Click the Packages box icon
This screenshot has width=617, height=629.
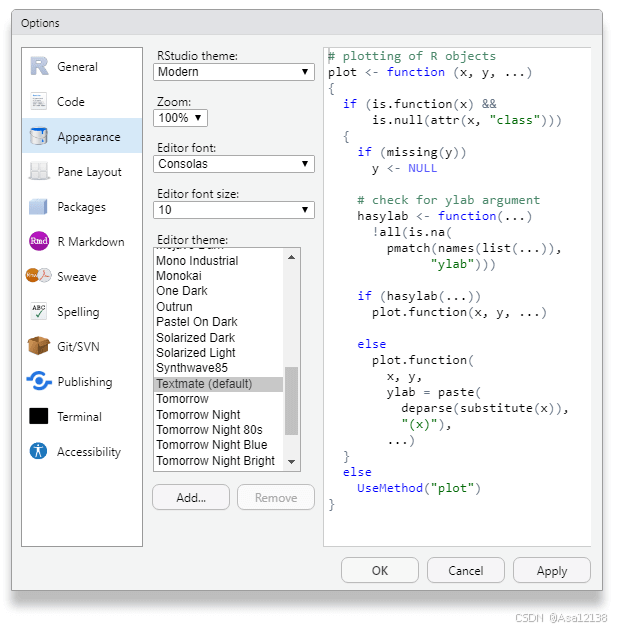[x=39, y=207]
